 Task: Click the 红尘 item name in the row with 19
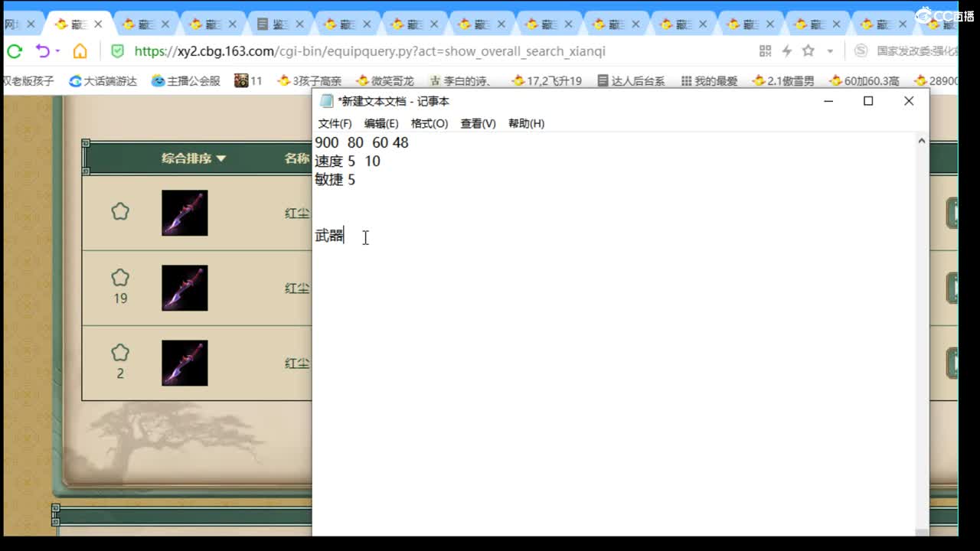pyautogui.click(x=298, y=288)
